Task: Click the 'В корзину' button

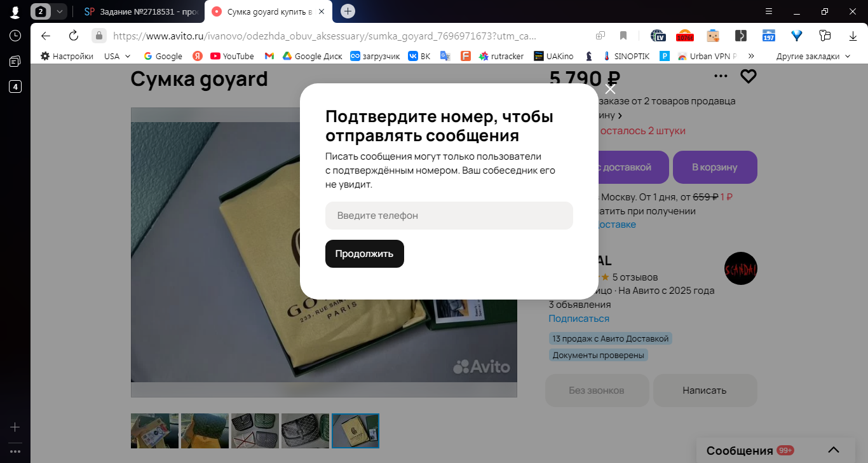Action: point(715,167)
